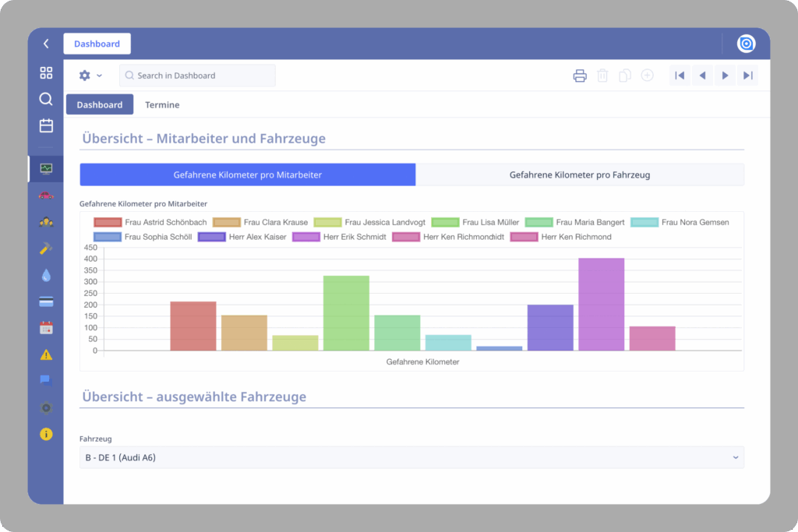Toggle Frau Astrid Schönbach legend entry
The width and height of the screenshot is (798, 532).
151,223
